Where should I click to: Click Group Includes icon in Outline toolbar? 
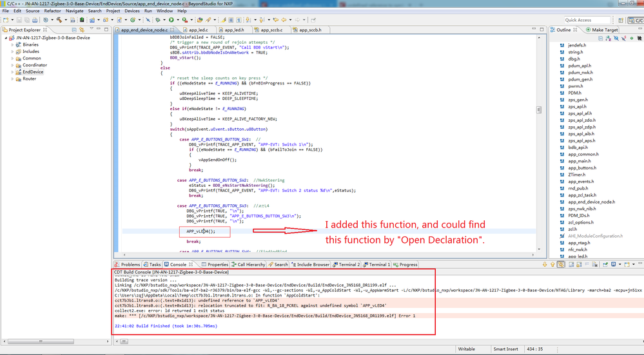tap(639, 38)
